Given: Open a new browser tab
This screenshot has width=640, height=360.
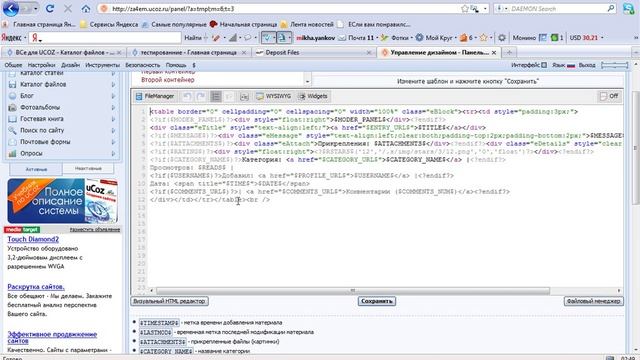Looking at the screenshot, I should click(x=509, y=52).
